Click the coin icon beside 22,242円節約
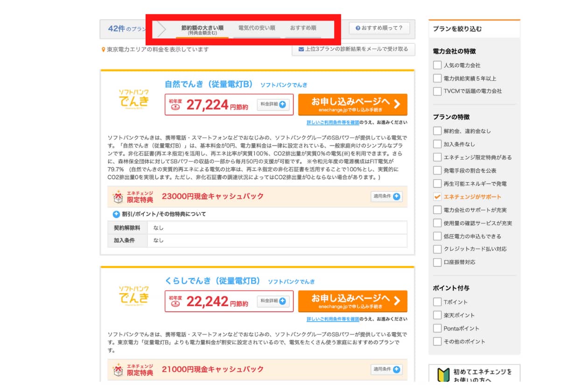This screenshot has width=588, height=392. (x=175, y=304)
